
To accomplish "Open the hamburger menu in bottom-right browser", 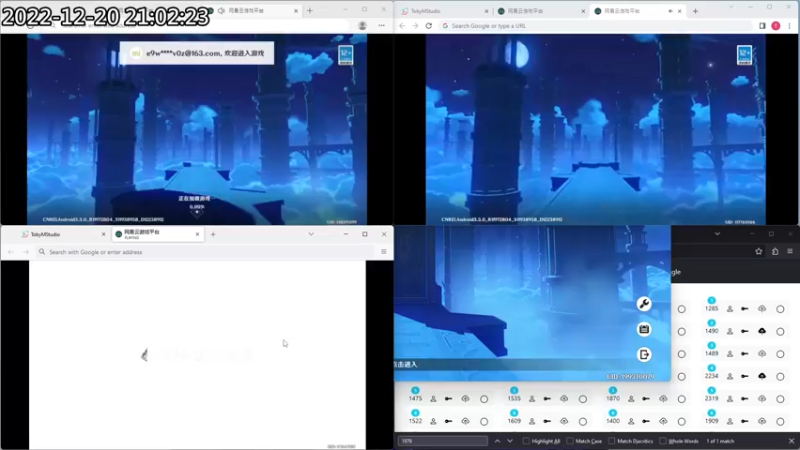I will pos(790,251).
